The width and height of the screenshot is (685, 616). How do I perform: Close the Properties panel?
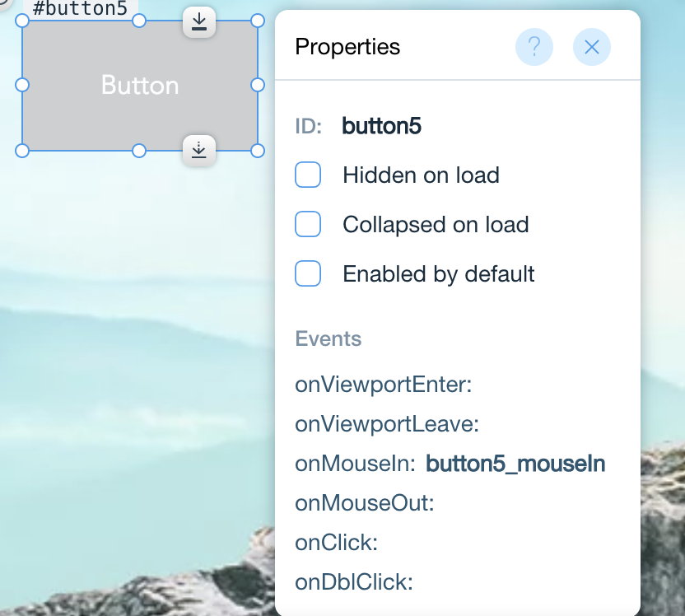tap(591, 47)
